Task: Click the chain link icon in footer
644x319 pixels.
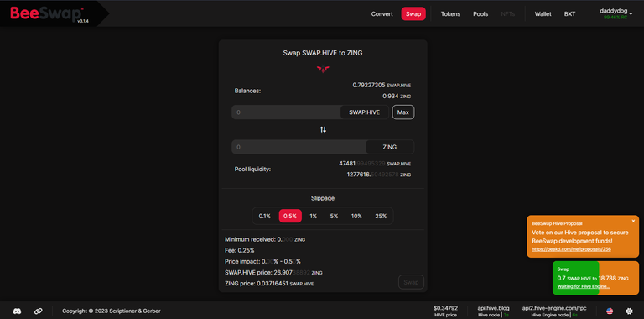Action: (39, 311)
